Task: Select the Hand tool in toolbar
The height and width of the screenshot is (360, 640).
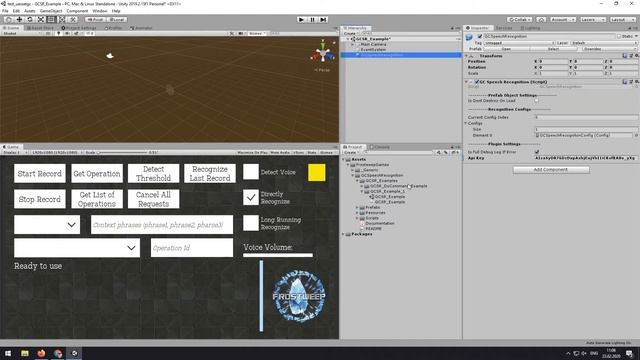Action: click(x=8, y=20)
